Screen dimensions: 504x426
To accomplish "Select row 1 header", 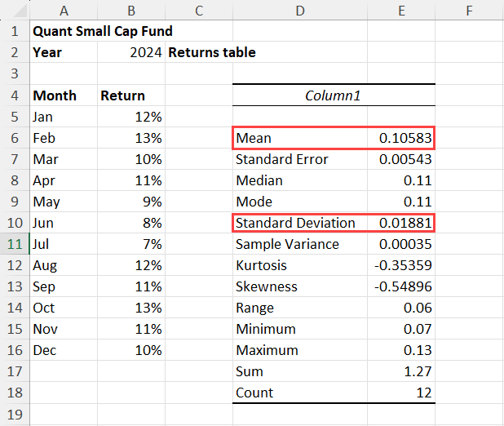I will (15, 31).
